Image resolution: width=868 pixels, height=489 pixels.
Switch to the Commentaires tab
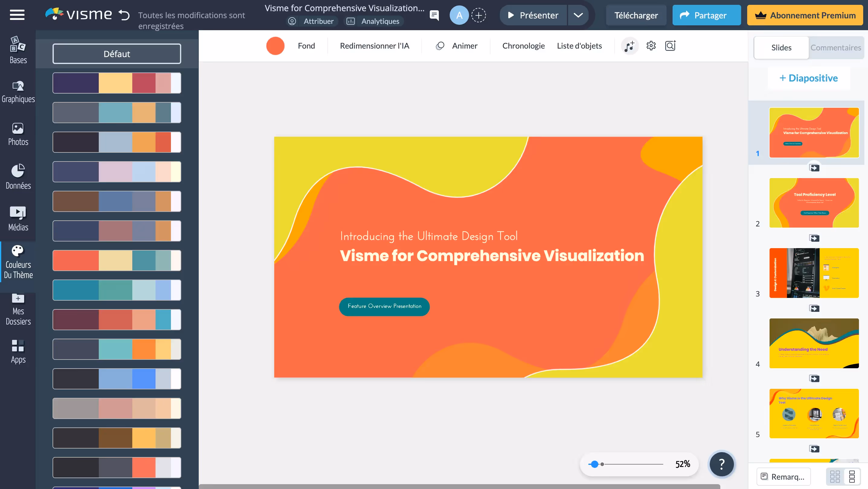pyautogui.click(x=836, y=47)
